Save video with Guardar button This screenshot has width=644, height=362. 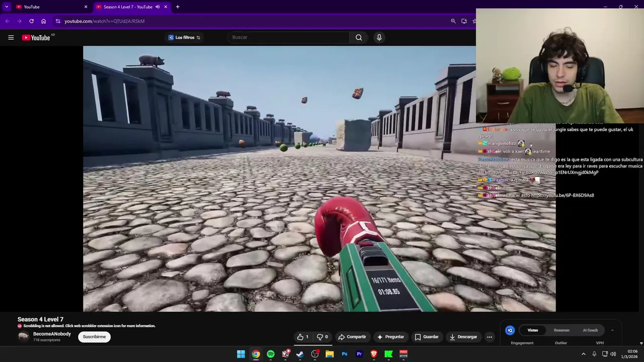pyautogui.click(x=427, y=337)
